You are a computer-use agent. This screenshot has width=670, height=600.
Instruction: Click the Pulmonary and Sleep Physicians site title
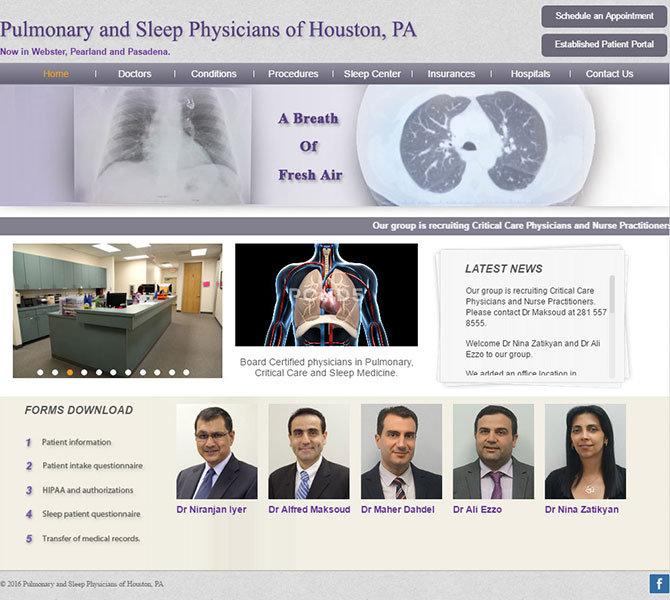[208, 29]
